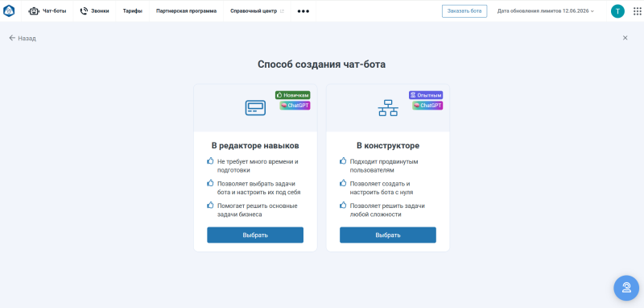Choose В конструкторе via Выбрать
The height and width of the screenshot is (308, 644).
tap(388, 235)
